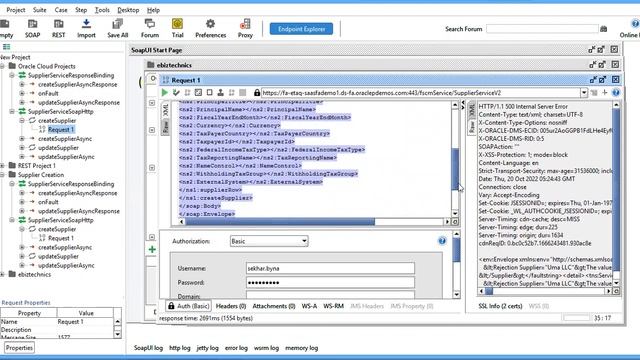Collapse Supplier Creation SupplierServiceResponseBinding node
The height and width of the screenshot is (360, 640).
pos(12,184)
